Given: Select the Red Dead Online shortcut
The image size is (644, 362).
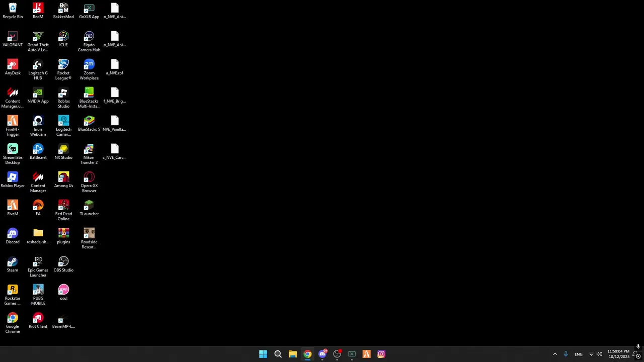Looking at the screenshot, I should point(63,211).
